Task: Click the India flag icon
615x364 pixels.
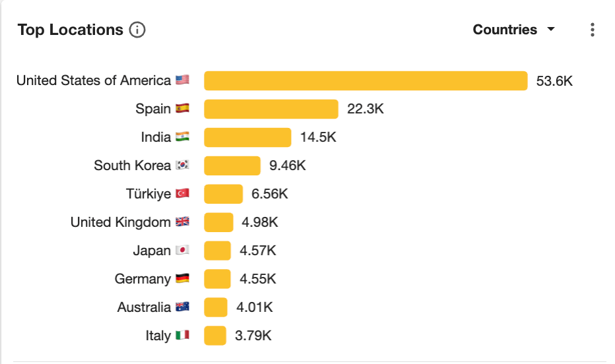Action: click(x=182, y=137)
